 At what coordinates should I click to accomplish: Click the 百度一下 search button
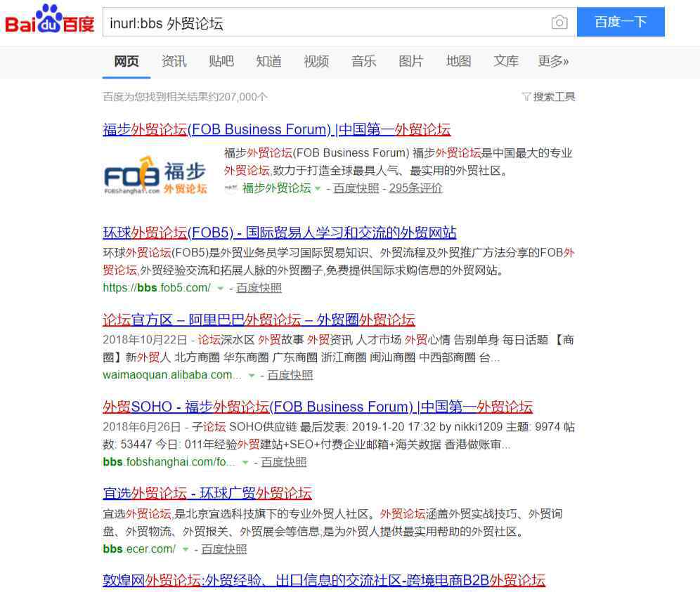[621, 22]
